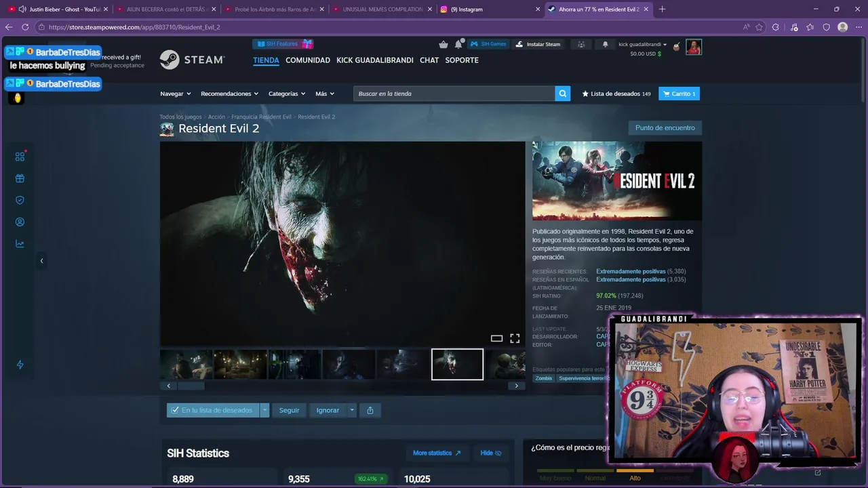Select the first screenshot thumbnail

pos(186,365)
